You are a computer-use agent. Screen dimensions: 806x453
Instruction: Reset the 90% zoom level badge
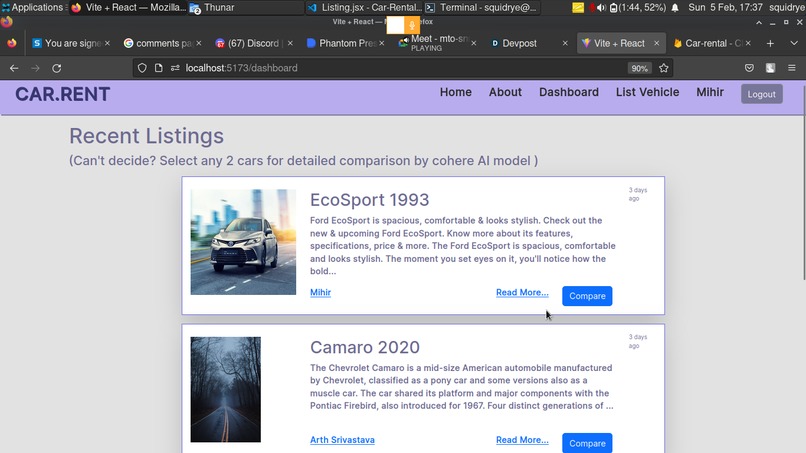click(x=639, y=68)
